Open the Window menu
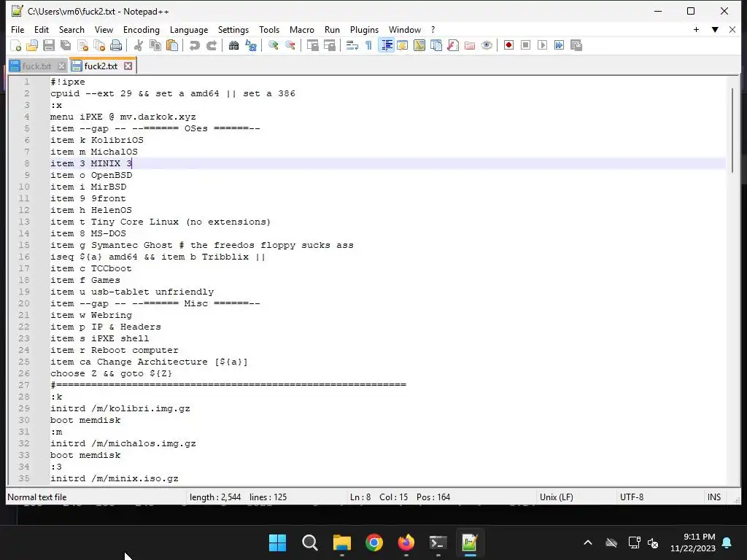This screenshot has height=560, width=747. point(404,29)
